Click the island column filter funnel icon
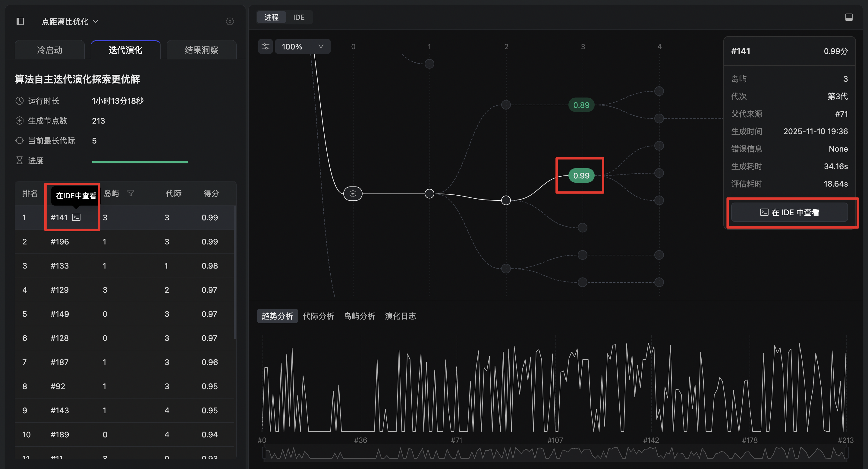The height and width of the screenshot is (469, 868). (131, 193)
